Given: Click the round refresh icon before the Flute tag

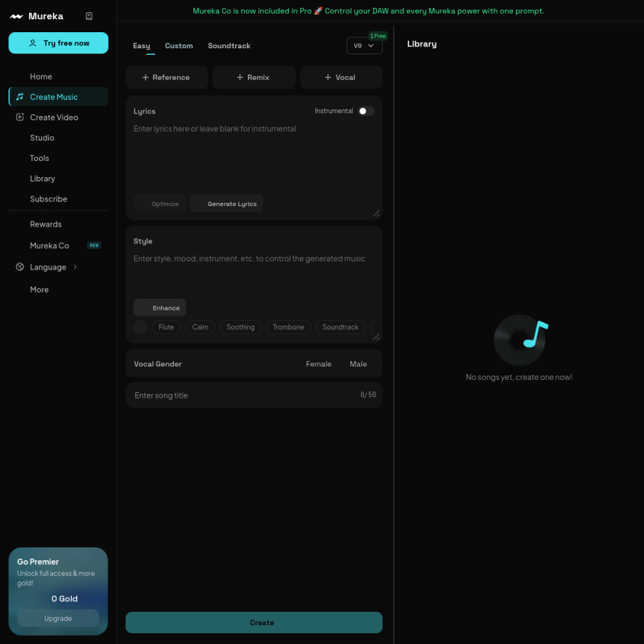Looking at the screenshot, I should [x=140, y=327].
